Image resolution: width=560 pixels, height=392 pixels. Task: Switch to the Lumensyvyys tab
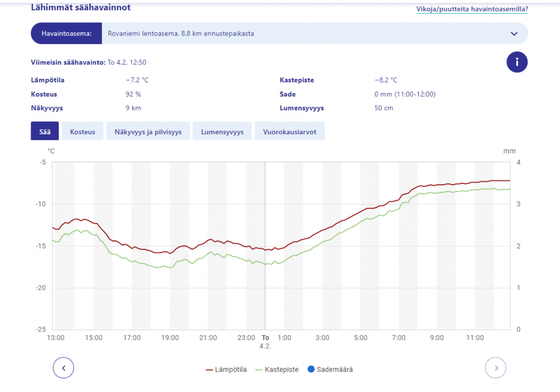coord(222,132)
